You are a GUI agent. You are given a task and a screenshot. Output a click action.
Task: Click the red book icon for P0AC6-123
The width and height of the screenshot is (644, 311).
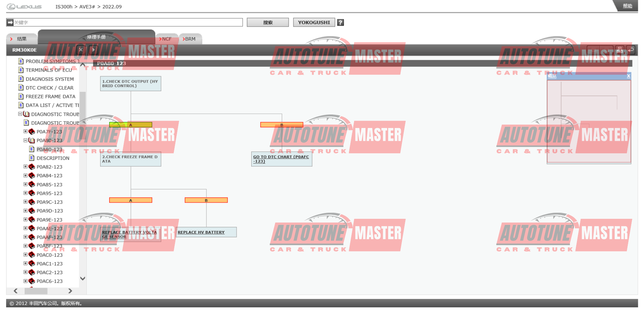[x=32, y=281]
